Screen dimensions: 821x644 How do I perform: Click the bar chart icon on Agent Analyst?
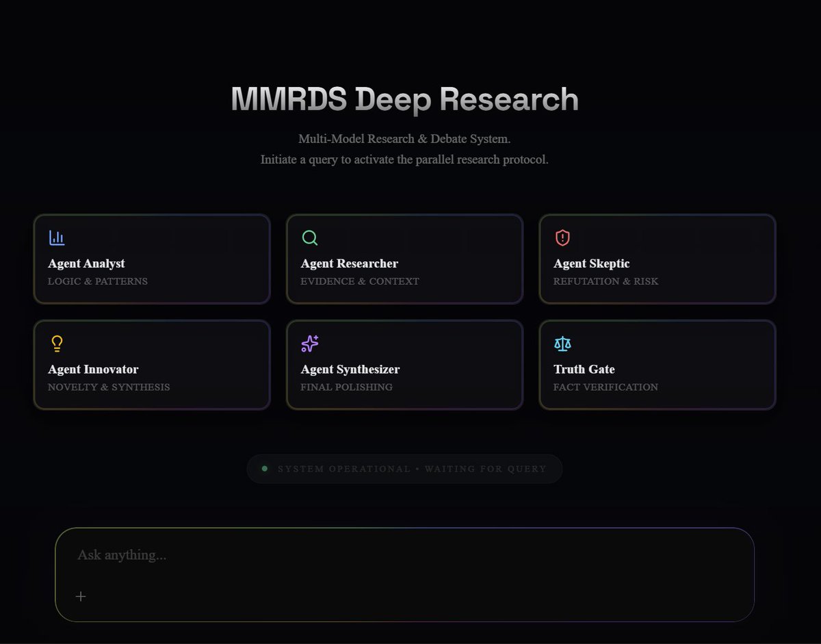[57, 238]
